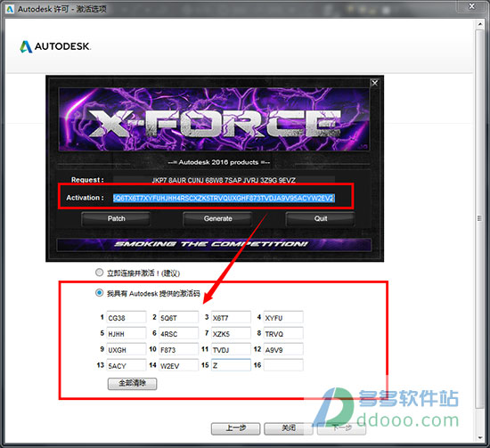Click the Autodesk icon in the title bar
Screen dimensions: 490x448
click(x=10, y=9)
